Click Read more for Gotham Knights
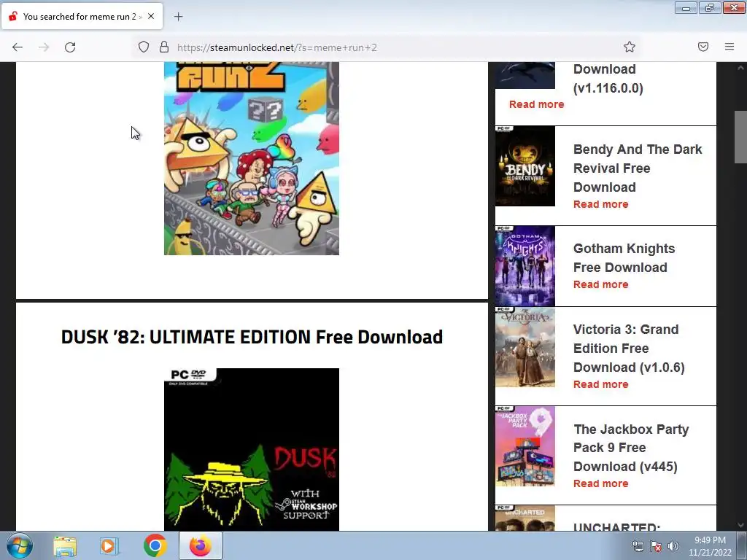The image size is (747, 560). click(601, 284)
